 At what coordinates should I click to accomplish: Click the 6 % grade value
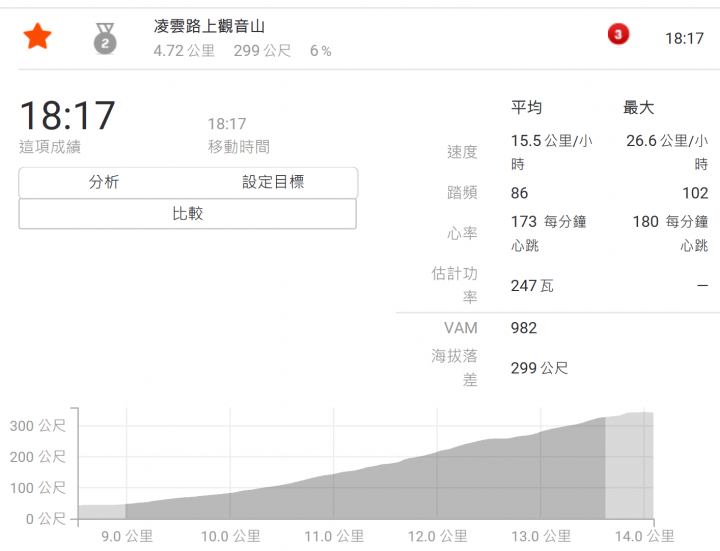tap(321, 51)
